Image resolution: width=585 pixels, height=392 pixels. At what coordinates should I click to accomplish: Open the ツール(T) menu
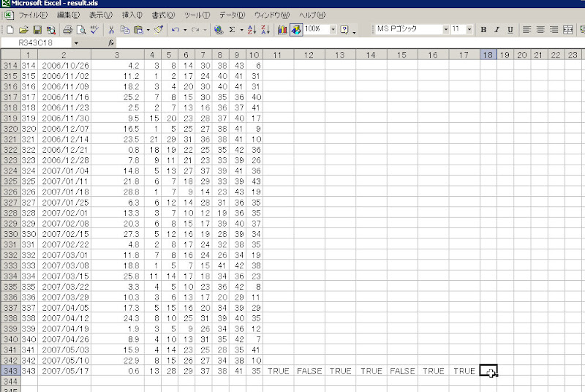click(197, 15)
